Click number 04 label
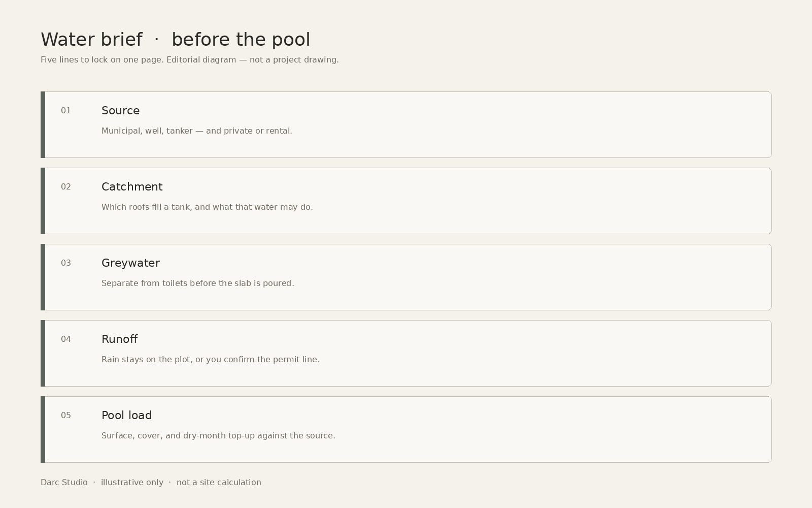The height and width of the screenshot is (508, 812). 66,339
